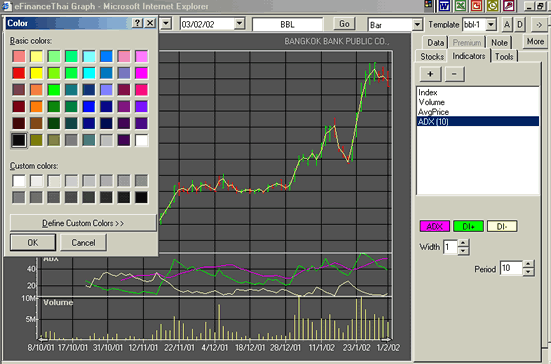
Task: Click the Go button
Action: click(344, 24)
